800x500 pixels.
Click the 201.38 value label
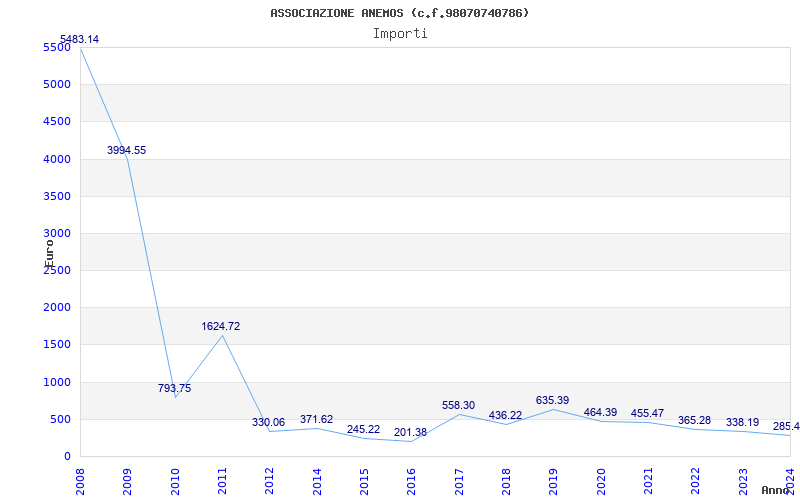coord(410,433)
